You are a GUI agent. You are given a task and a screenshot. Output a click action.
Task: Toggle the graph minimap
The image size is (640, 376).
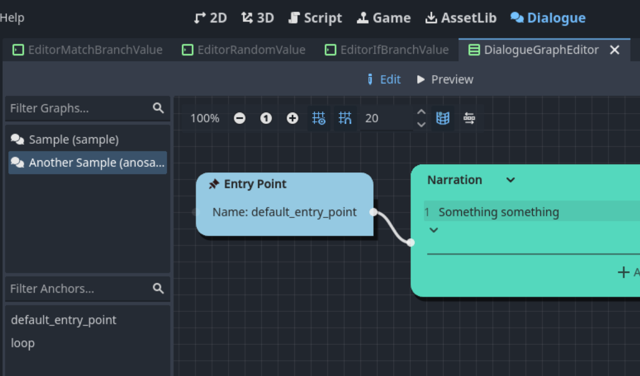pos(443,118)
